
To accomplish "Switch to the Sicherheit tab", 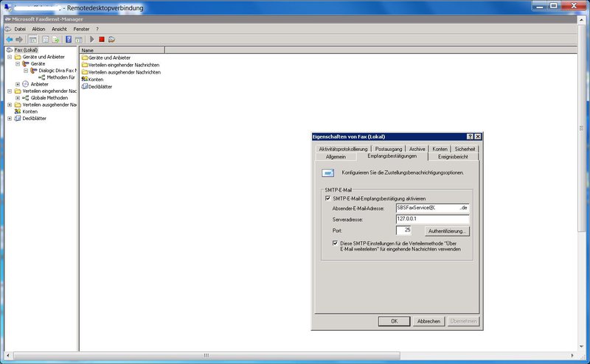I will click(x=465, y=149).
